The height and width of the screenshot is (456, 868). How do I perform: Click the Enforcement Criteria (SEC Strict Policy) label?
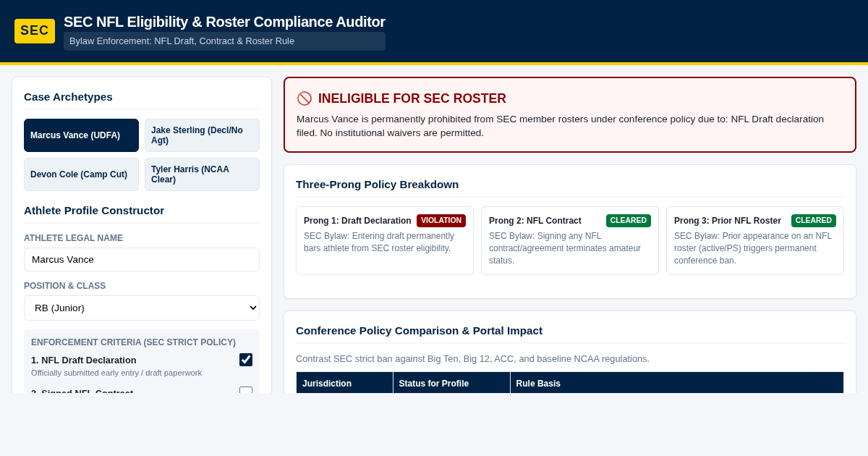[133, 342]
